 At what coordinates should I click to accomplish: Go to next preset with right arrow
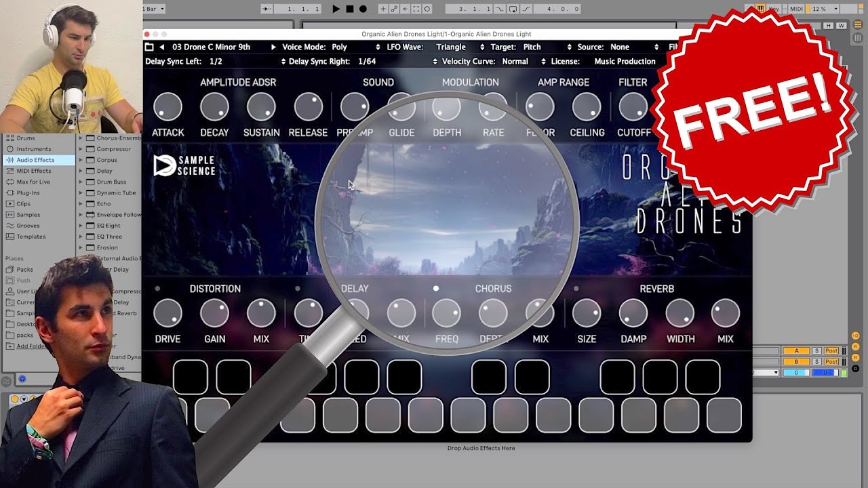274,47
